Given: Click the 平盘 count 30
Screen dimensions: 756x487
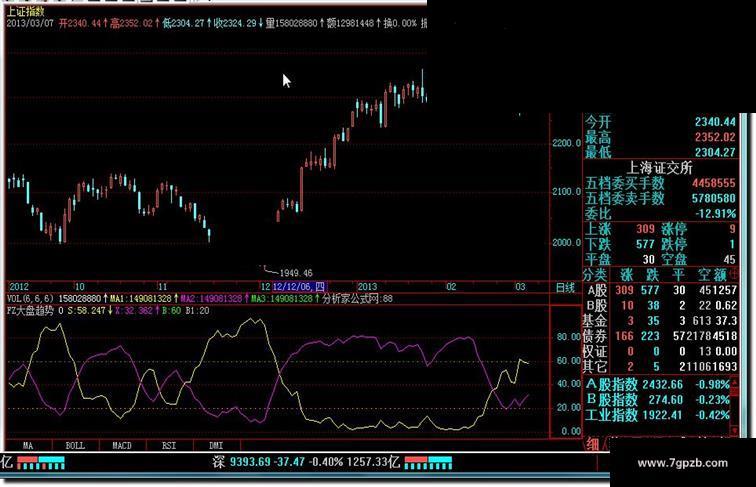Looking at the screenshot, I should point(648,259).
